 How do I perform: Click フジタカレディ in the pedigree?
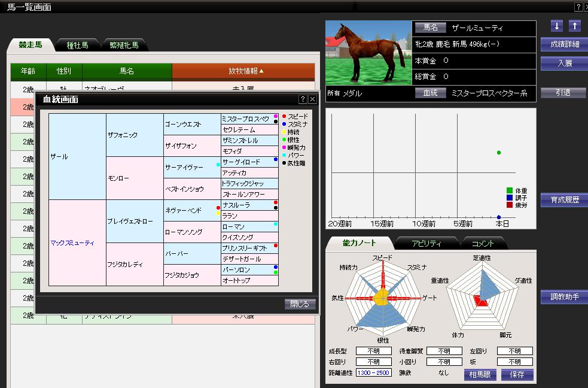(135, 264)
